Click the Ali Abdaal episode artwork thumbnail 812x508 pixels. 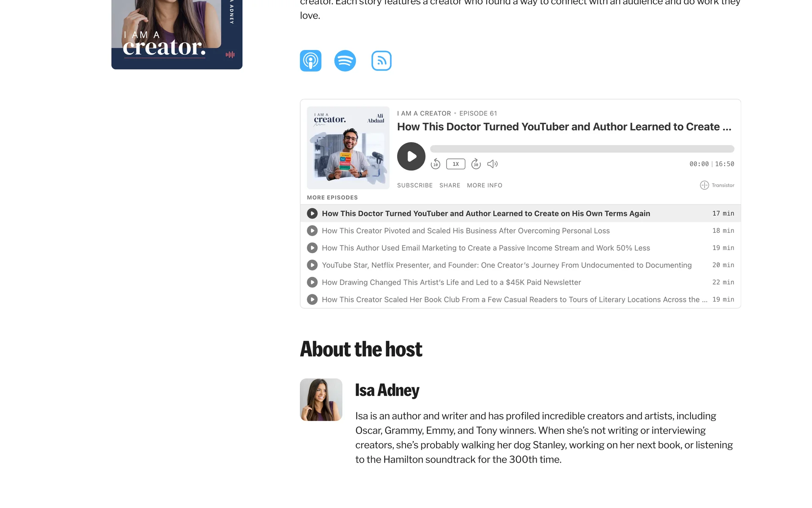348,148
